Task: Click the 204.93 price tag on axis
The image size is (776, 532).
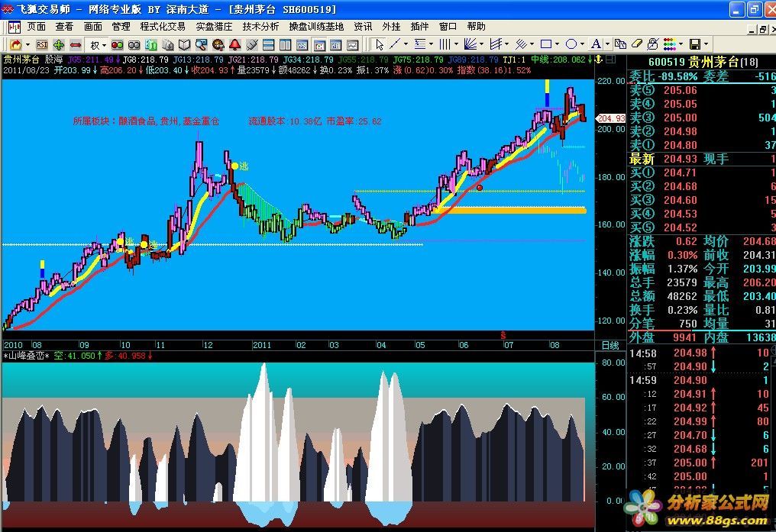Action: pos(611,118)
